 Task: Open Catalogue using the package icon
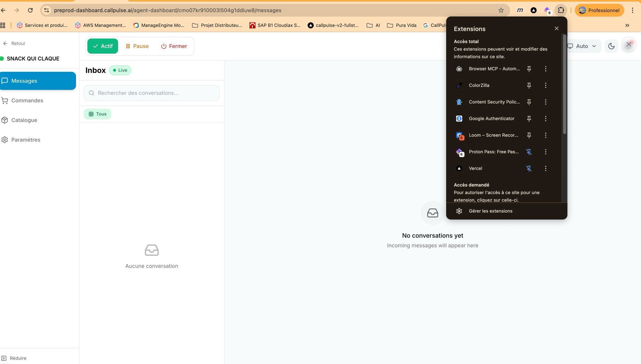4,120
